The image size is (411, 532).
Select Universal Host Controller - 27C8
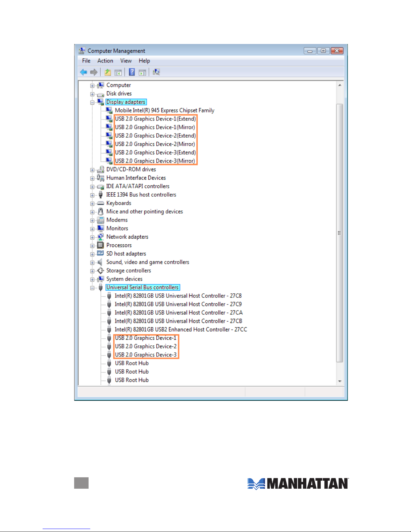click(178, 296)
